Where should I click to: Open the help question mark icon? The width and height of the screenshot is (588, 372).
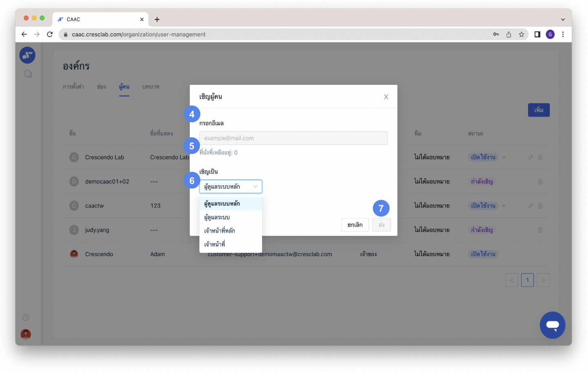click(26, 317)
